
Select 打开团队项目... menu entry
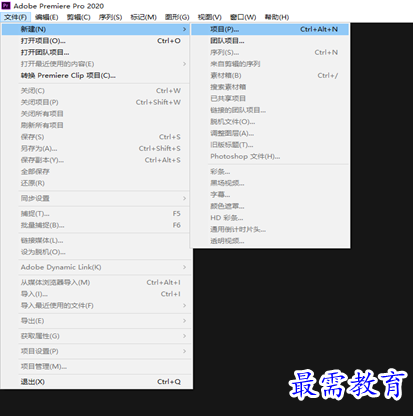tap(96, 52)
